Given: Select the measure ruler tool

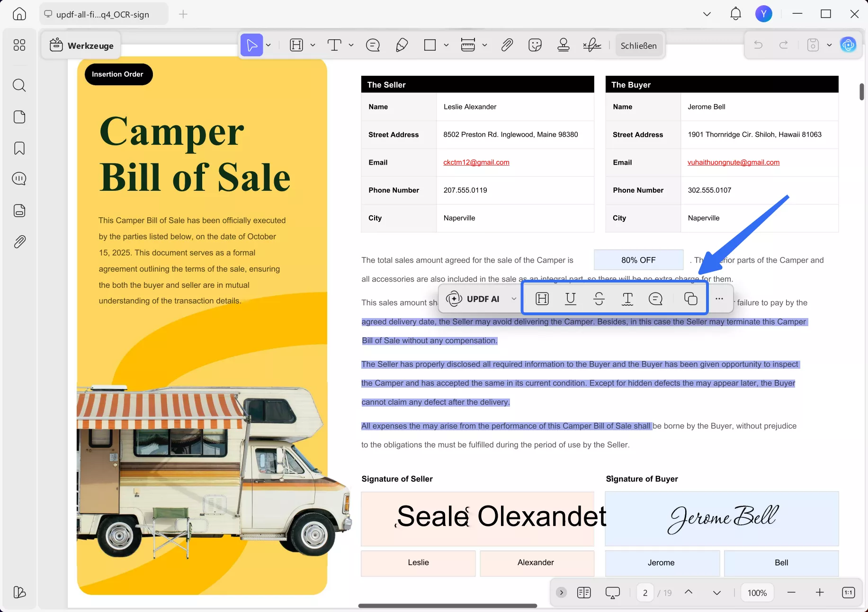Looking at the screenshot, I should pyautogui.click(x=468, y=45).
